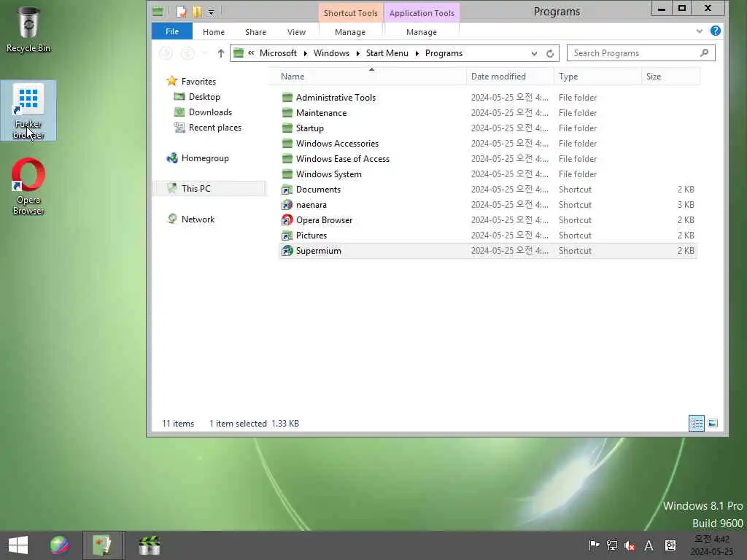The image size is (747, 560).
Task: Select Downloads under Favorites
Action: 210,112
